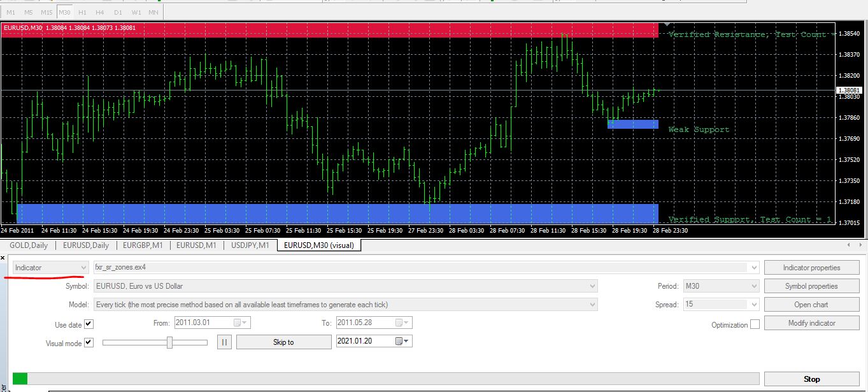Uncheck the Use date checkbox
The image size is (868, 392).
click(89, 324)
